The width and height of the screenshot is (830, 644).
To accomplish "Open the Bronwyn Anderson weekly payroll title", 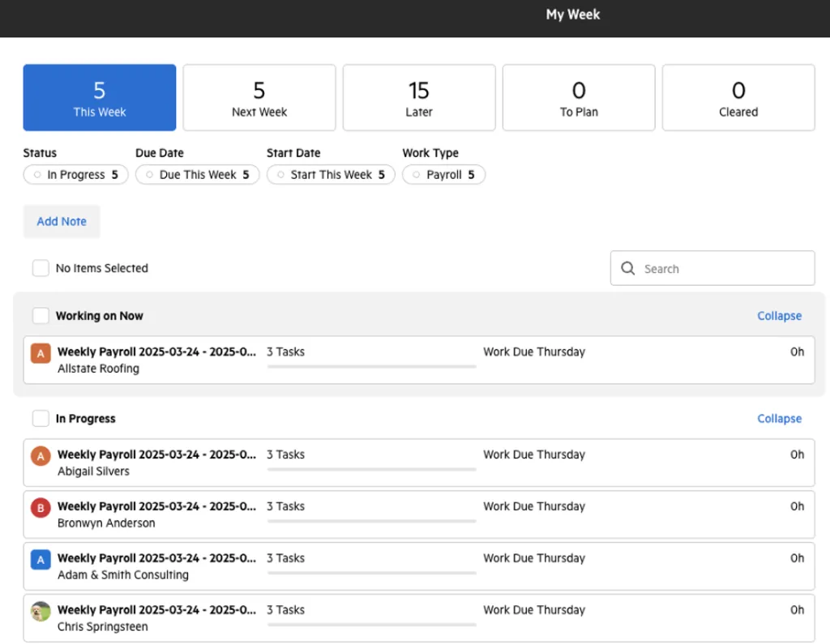I will tap(156, 506).
